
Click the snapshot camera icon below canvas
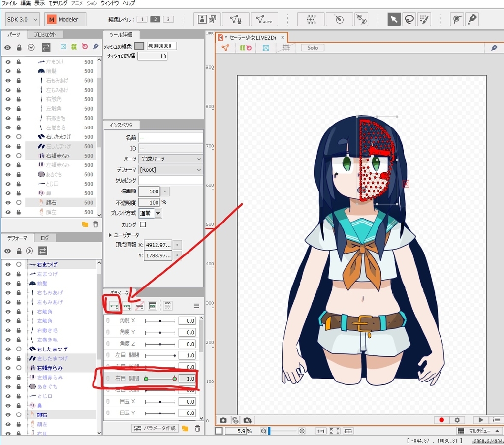[x=223, y=420]
